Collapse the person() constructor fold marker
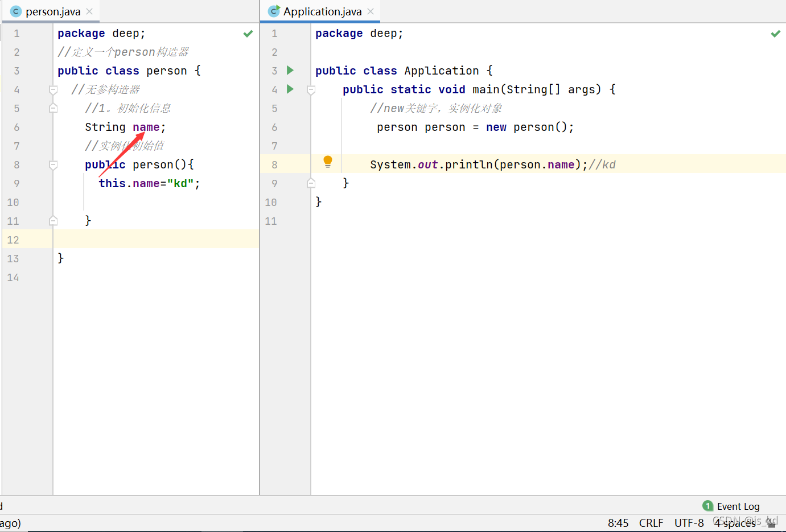Viewport: 786px width, 532px height. 53,165
